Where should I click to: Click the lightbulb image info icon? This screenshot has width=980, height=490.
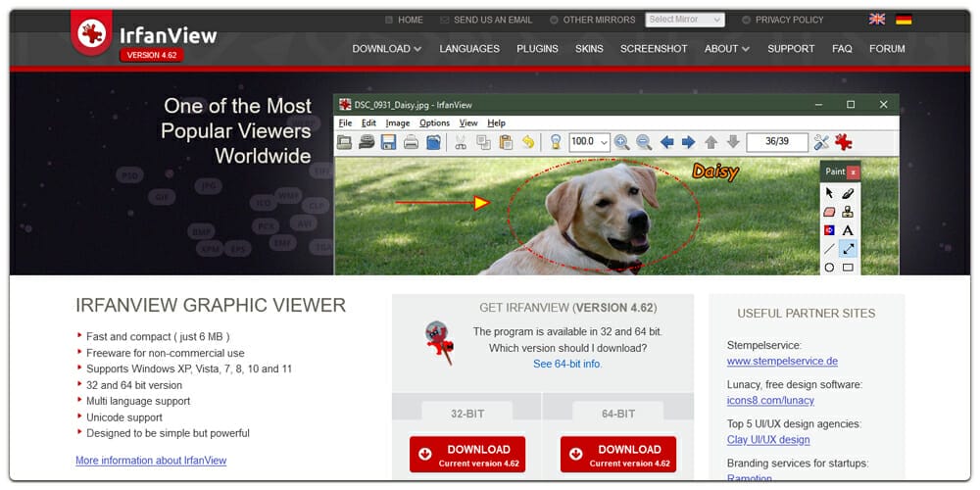[556, 142]
